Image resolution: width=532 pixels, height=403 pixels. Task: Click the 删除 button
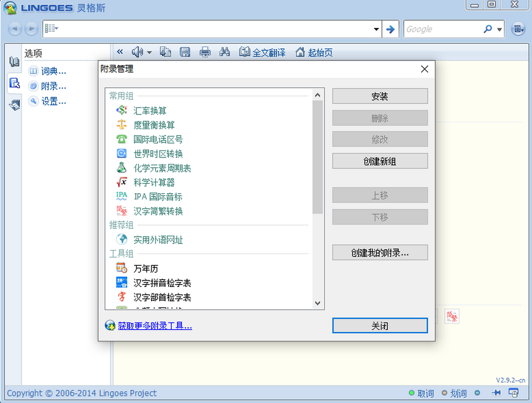[380, 118]
